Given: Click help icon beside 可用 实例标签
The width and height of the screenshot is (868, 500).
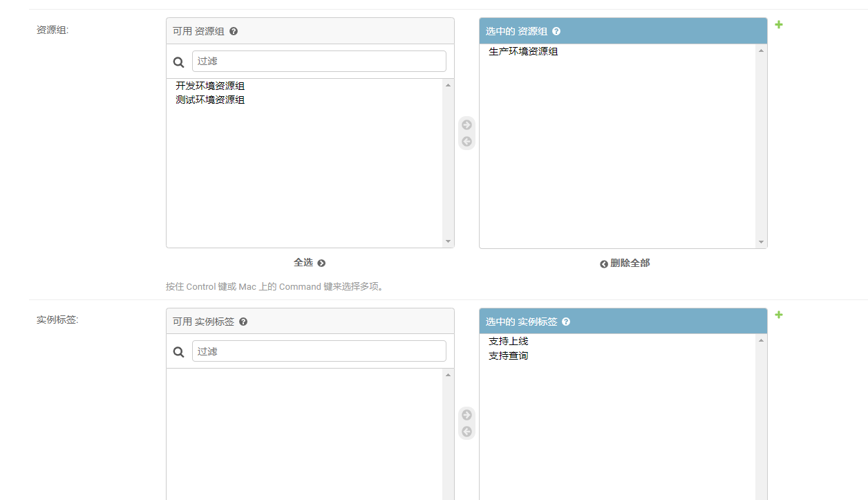Looking at the screenshot, I should (243, 322).
